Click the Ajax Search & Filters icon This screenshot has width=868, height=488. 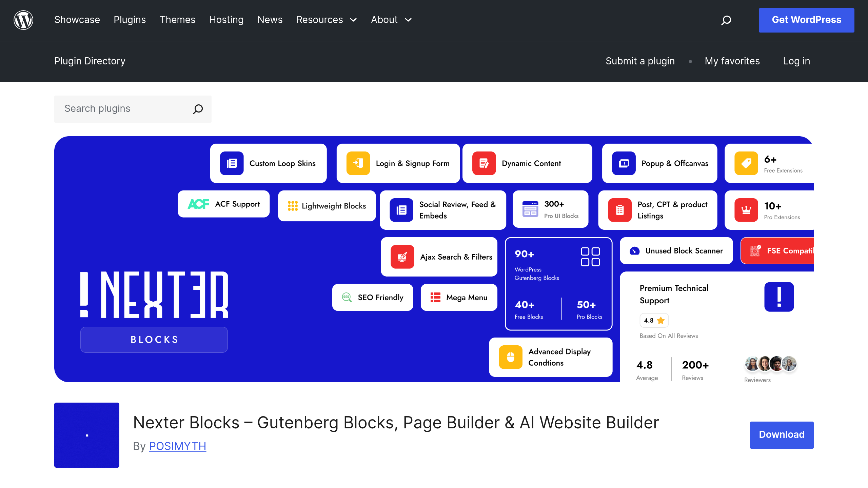pyautogui.click(x=402, y=257)
